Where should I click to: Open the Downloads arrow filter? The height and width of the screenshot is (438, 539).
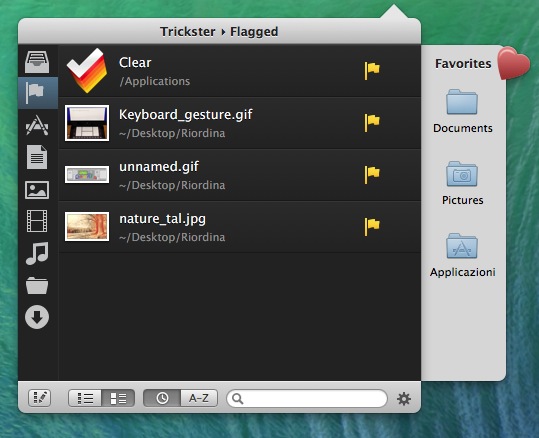(x=37, y=317)
